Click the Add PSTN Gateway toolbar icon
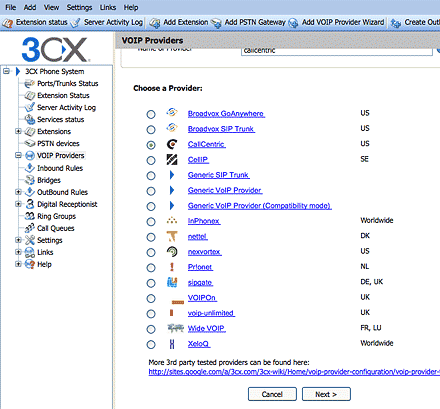Viewport: 440px width, 409px height. pos(216,23)
